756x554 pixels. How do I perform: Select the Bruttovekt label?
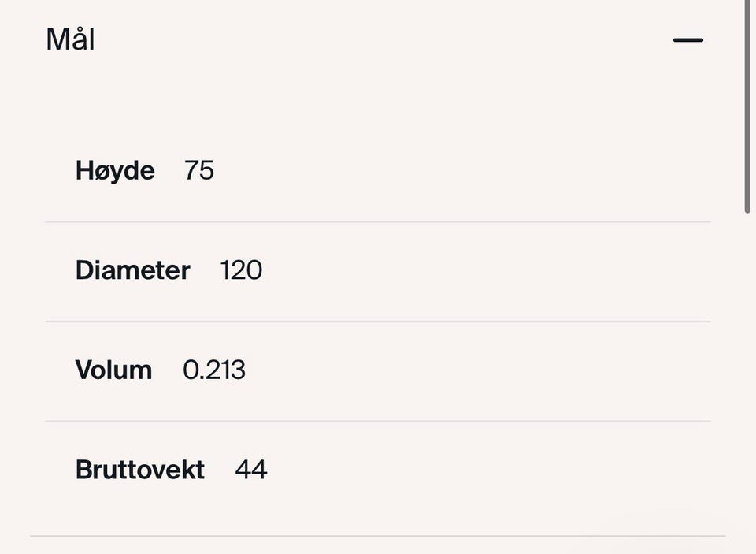tap(140, 469)
